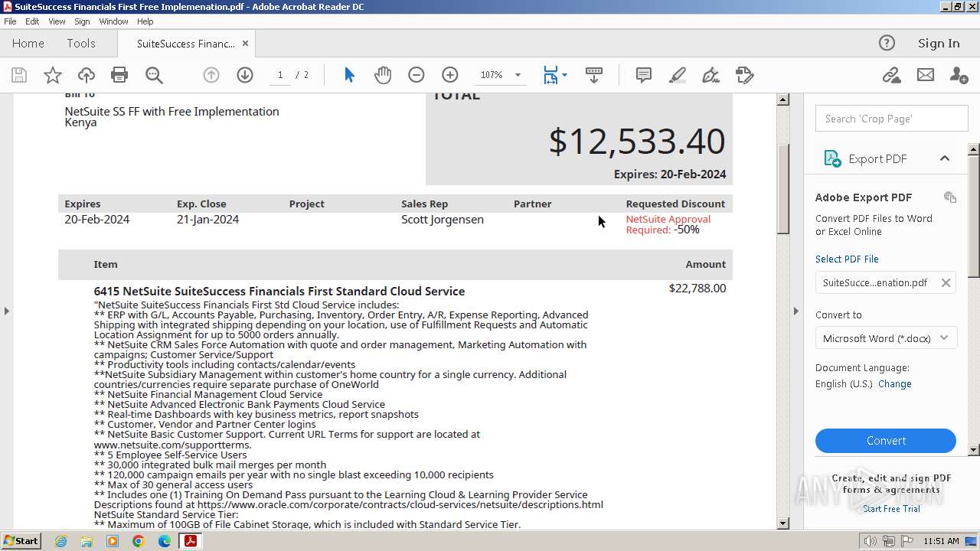Open the Sign menu
This screenshot has width=980, height=551.
82,21
